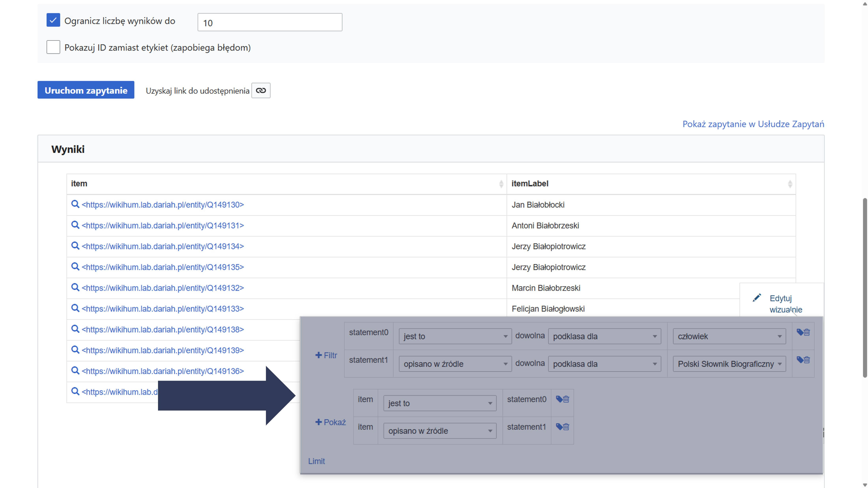Click magnifier icon next to Q149133
Image resolution: width=868 pixels, height=488 pixels.
[x=75, y=308]
